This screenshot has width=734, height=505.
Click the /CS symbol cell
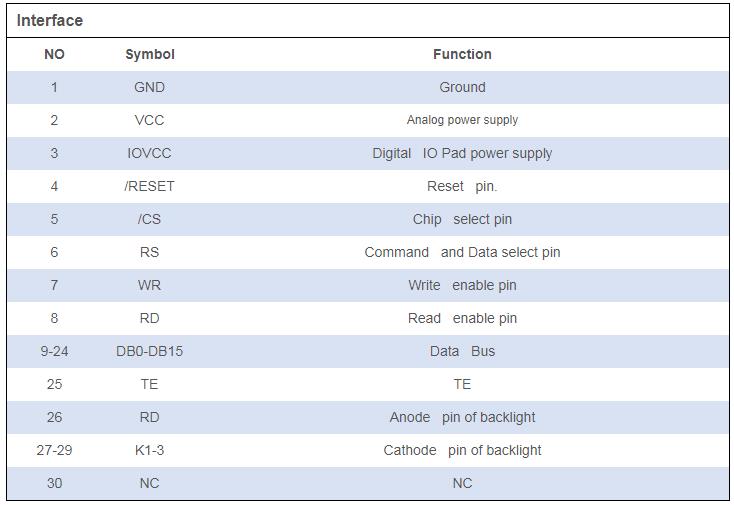pos(149,220)
